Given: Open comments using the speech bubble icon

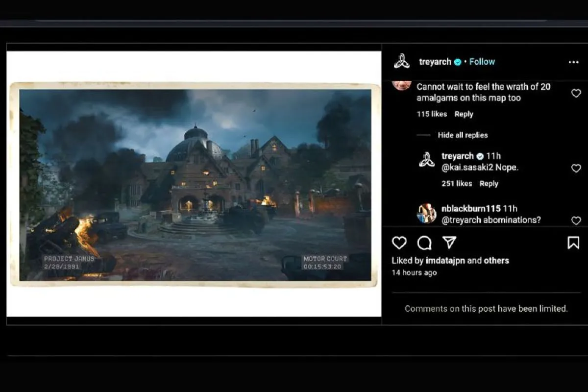Looking at the screenshot, I should click(x=424, y=243).
